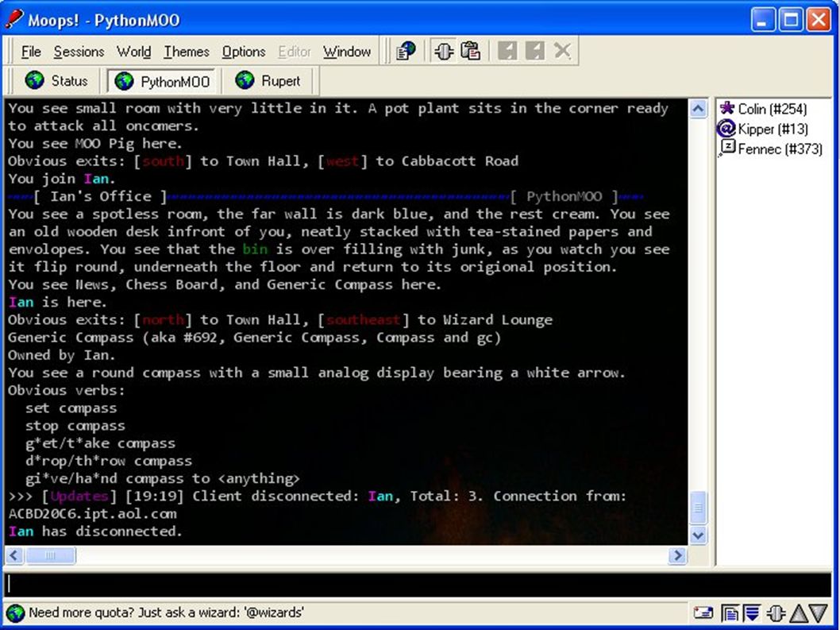The image size is (840, 630).
Task: Click the sleeping icon beside Fennec
Action: [x=727, y=148]
